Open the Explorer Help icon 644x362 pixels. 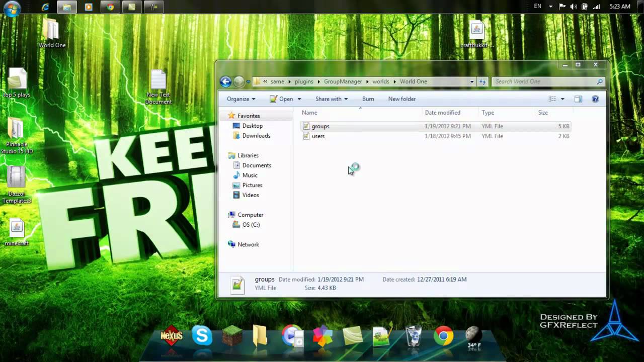[x=595, y=99]
